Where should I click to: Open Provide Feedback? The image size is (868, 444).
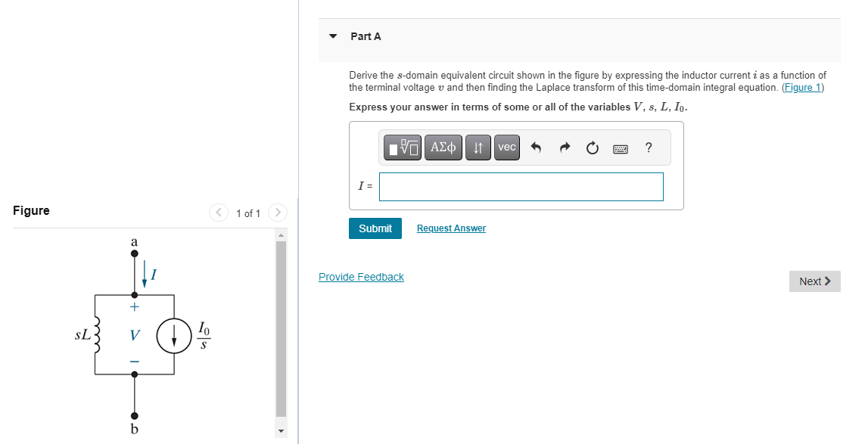[x=361, y=277]
